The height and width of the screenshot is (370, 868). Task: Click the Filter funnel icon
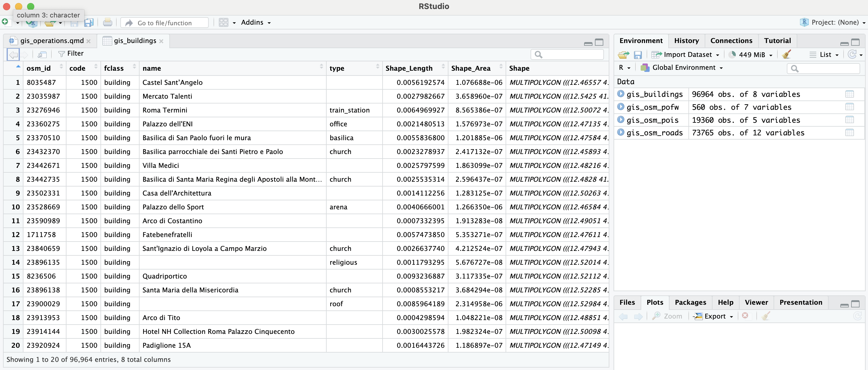61,54
